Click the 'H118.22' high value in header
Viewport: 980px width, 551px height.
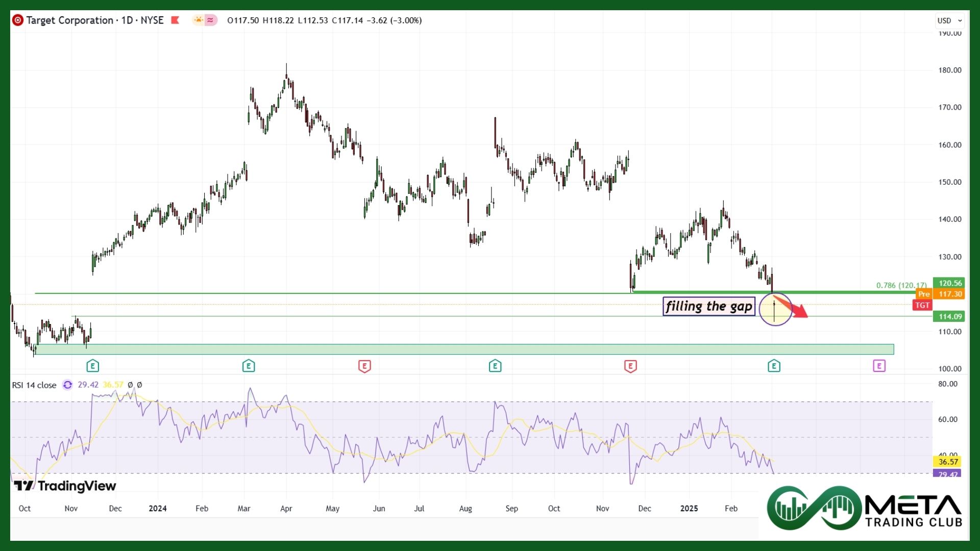278,20
